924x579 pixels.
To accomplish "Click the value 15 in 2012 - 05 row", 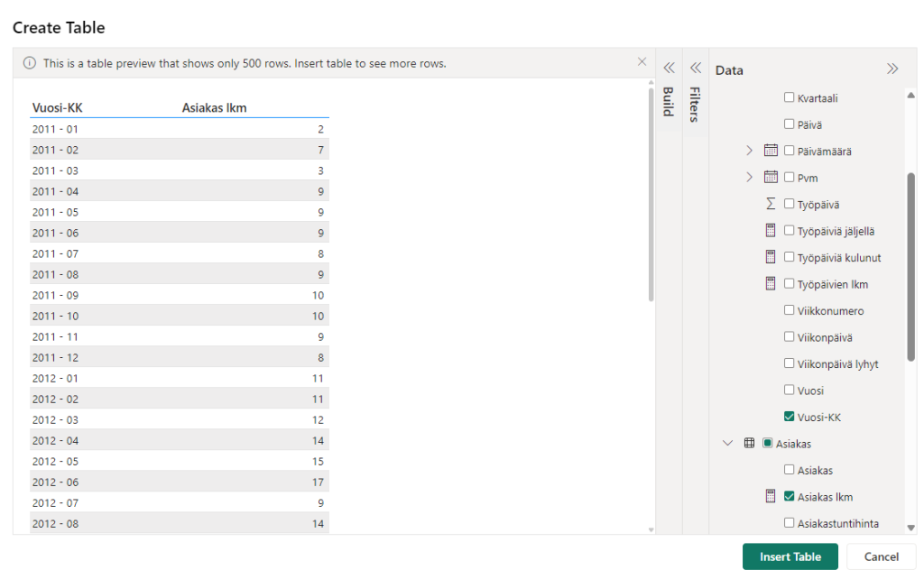I will coord(318,461).
